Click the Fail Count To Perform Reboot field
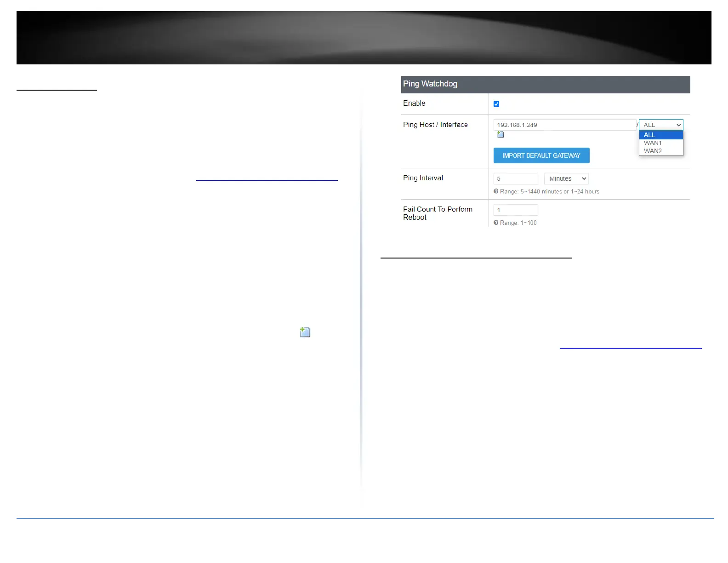 pyautogui.click(x=516, y=210)
